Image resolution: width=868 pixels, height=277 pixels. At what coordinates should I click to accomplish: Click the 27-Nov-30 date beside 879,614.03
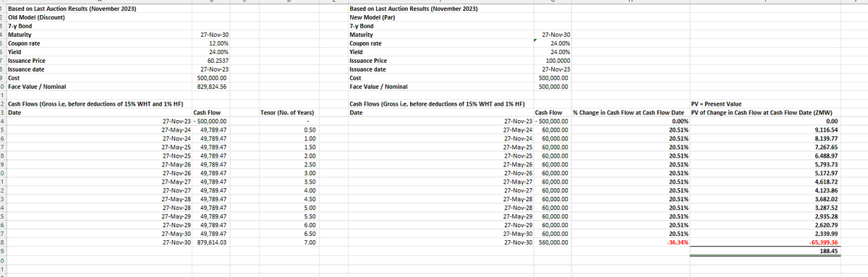[x=177, y=242]
